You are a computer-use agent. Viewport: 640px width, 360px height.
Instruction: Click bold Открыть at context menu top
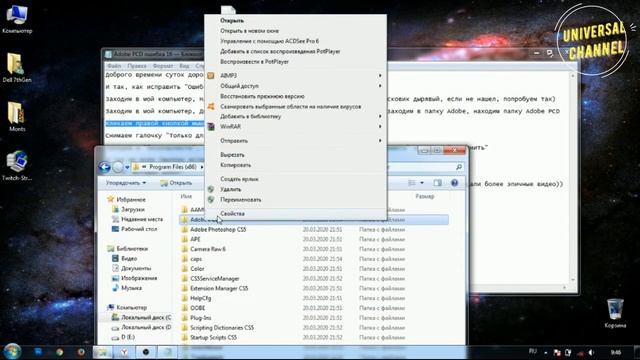[296, 20]
